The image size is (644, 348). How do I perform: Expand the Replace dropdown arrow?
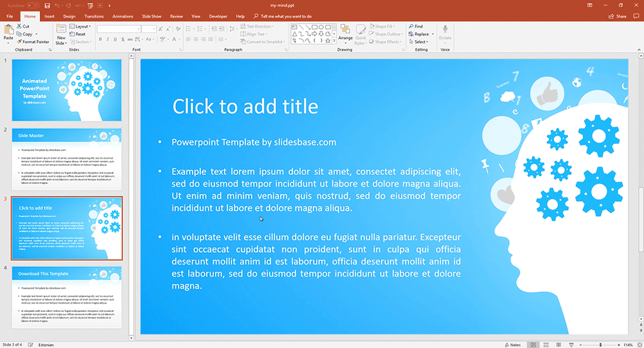click(432, 34)
